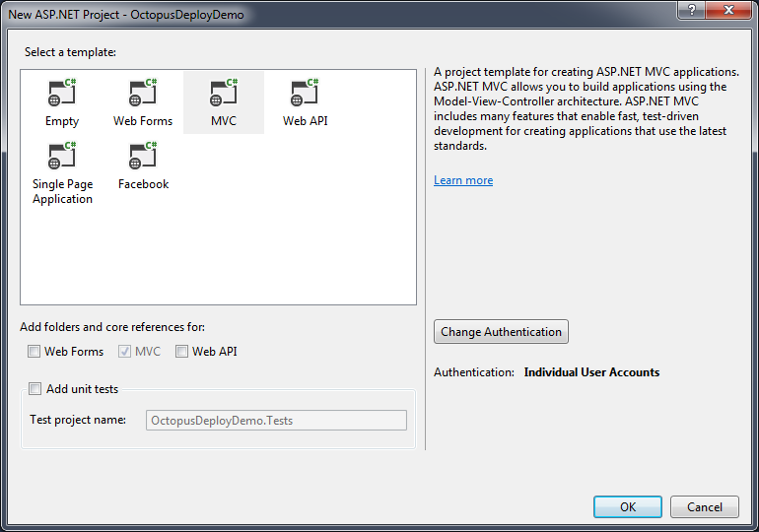
Task: Cancel the New ASP.NET Project dialog
Action: (704, 507)
